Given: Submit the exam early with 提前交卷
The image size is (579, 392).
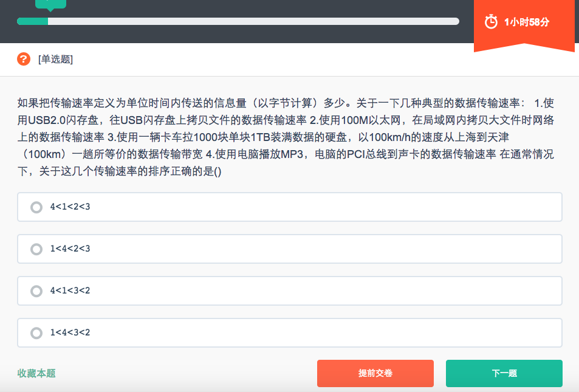Looking at the screenshot, I should (x=375, y=373).
